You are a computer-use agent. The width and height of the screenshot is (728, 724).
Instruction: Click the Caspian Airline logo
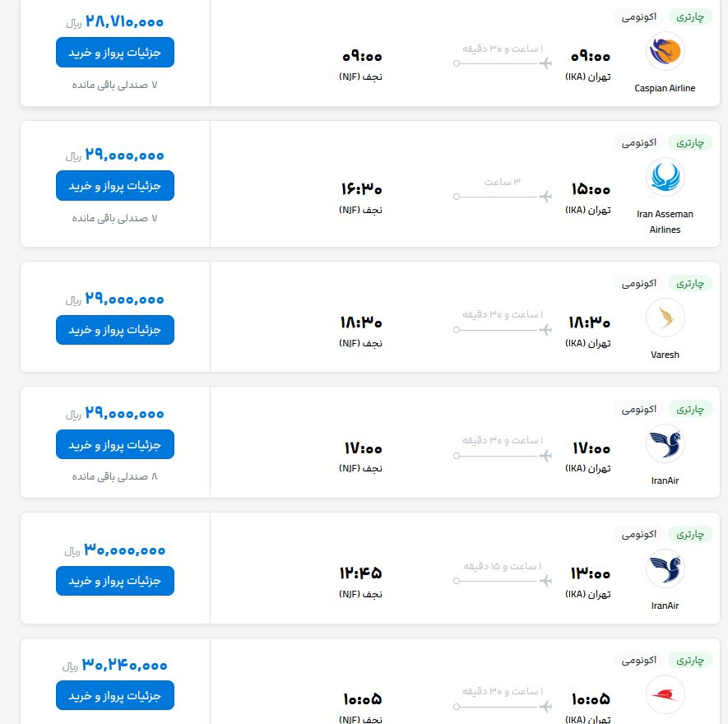pos(665,51)
